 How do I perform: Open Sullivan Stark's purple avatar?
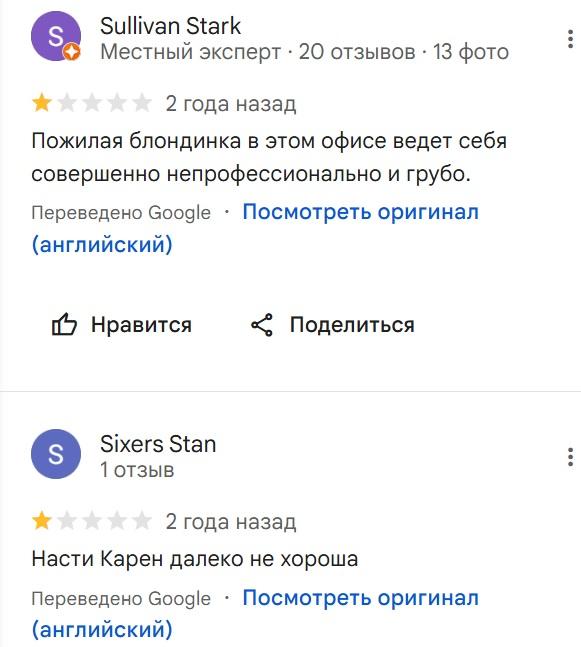(x=56, y=36)
